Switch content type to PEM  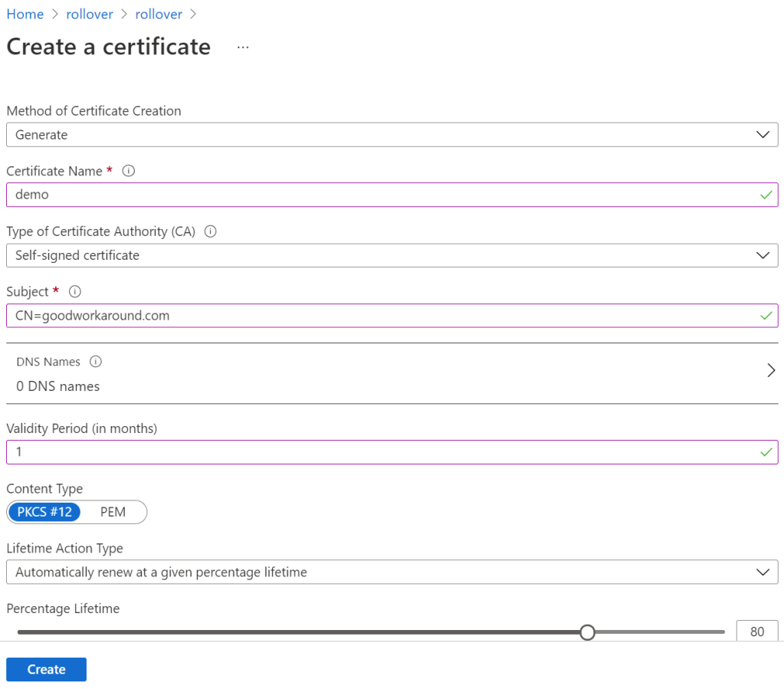coord(113,511)
